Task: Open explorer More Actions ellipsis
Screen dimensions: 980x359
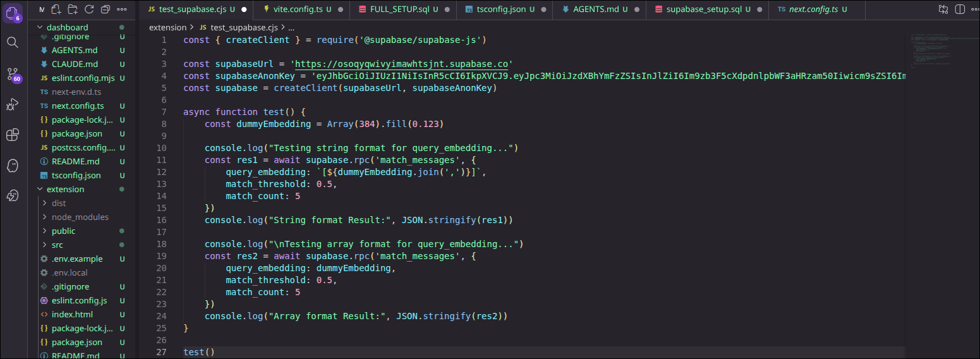Action: click(x=122, y=9)
